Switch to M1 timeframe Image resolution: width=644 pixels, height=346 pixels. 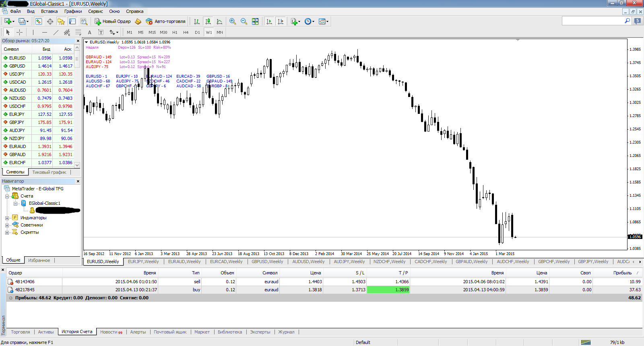130,32
